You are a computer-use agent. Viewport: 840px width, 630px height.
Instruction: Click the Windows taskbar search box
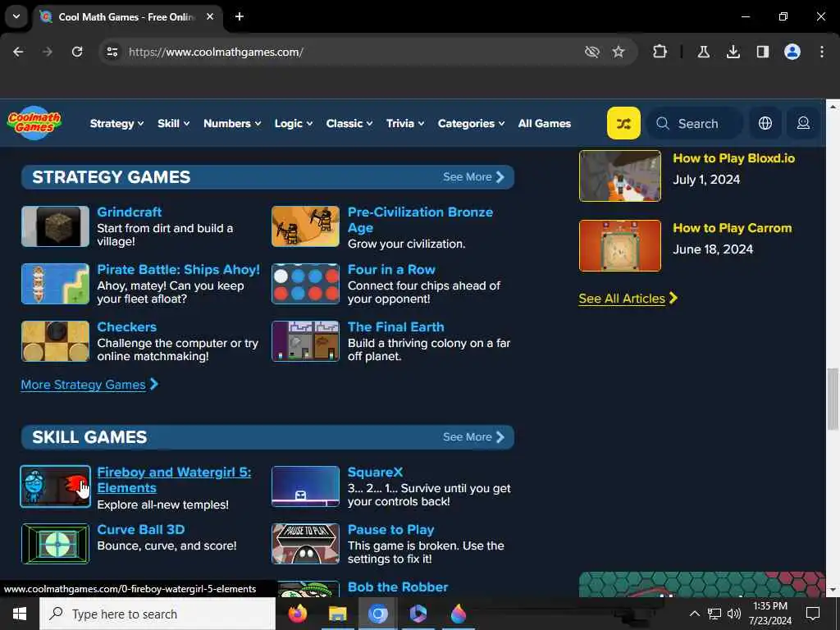(x=157, y=614)
